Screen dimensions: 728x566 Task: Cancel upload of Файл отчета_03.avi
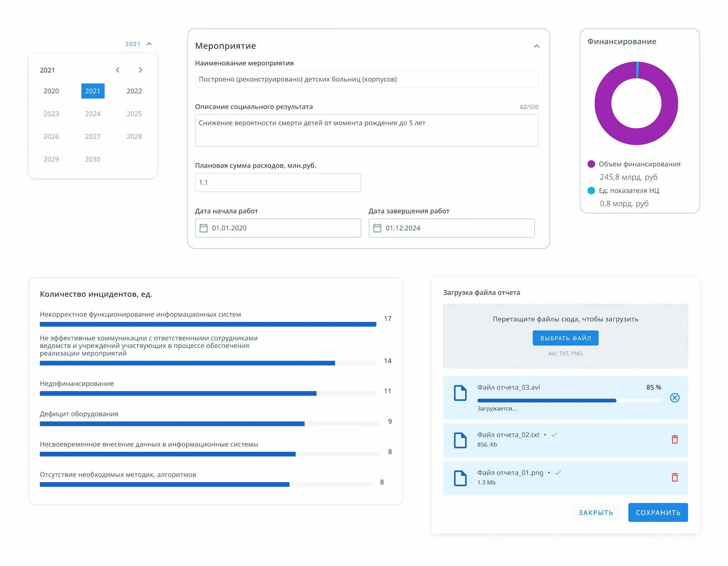[675, 397]
